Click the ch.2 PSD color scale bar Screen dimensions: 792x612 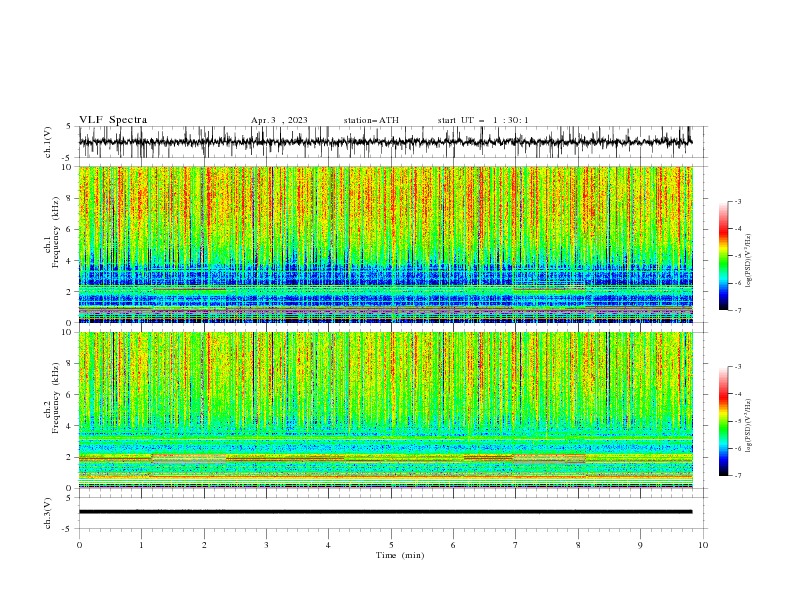tap(723, 421)
